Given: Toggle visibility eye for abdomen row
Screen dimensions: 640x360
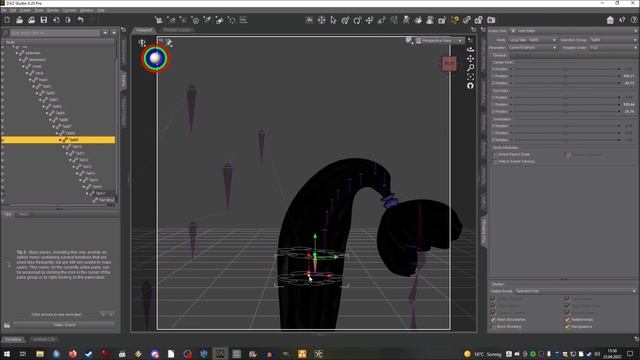Looking at the screenshot, I should click(3, 53).
